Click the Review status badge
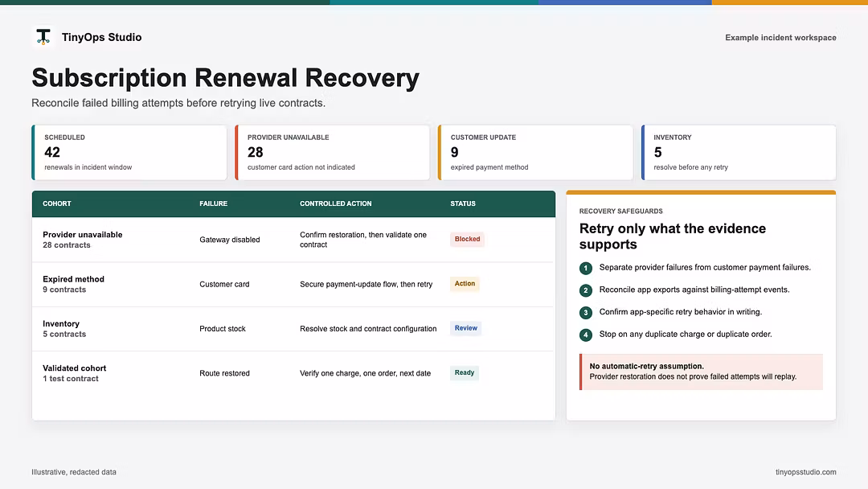 point(465,328)
